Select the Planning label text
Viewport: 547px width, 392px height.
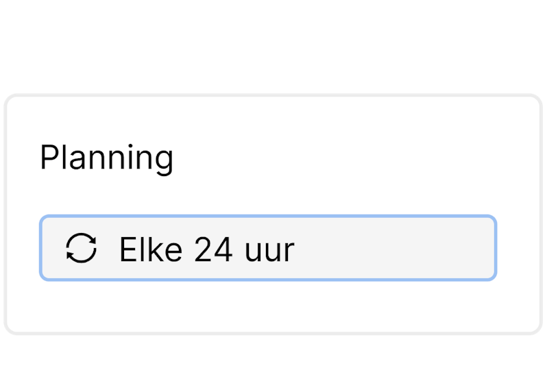tap(106, 158)
